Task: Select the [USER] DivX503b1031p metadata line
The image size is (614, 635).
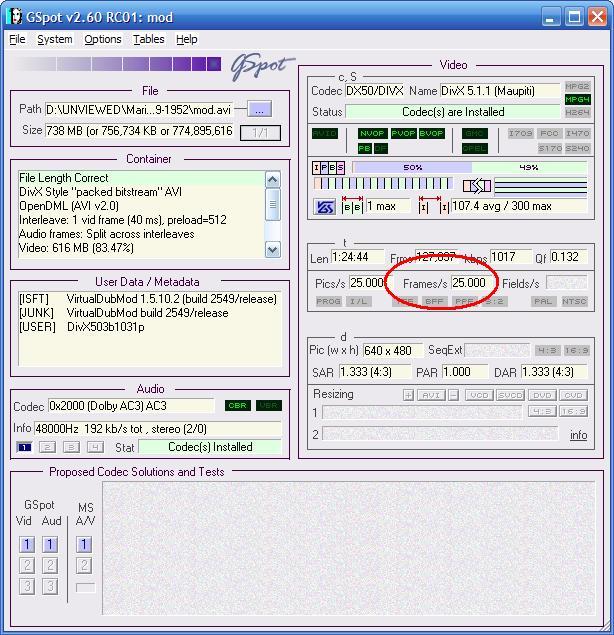Action: point(82,327)
